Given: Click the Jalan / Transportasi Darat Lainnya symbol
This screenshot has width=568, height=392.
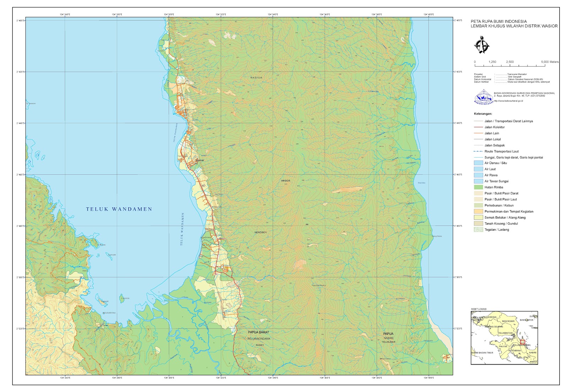Looking at the screenshot, I should [478, 121].
